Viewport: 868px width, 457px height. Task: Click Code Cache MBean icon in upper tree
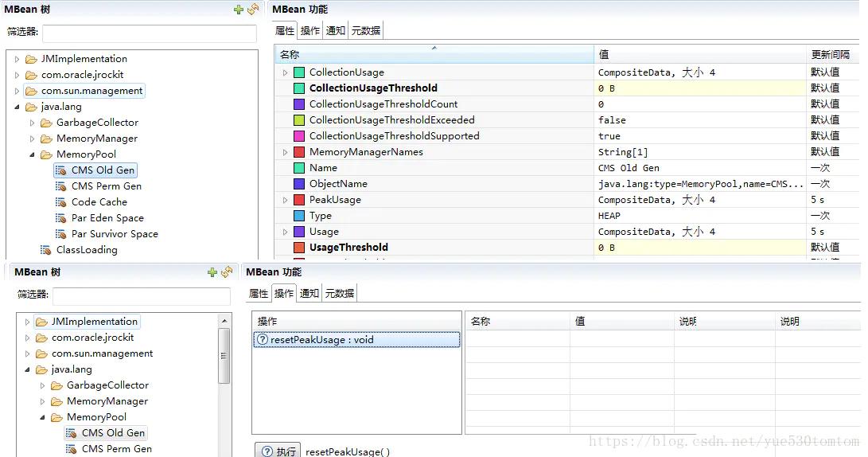pyautogui.click(x=61, y=202)
